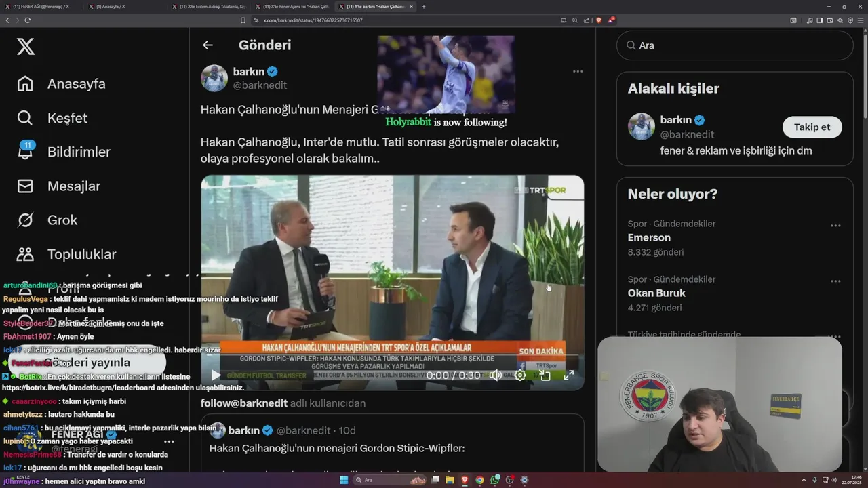Click the taskbar Ara search box

389,480
